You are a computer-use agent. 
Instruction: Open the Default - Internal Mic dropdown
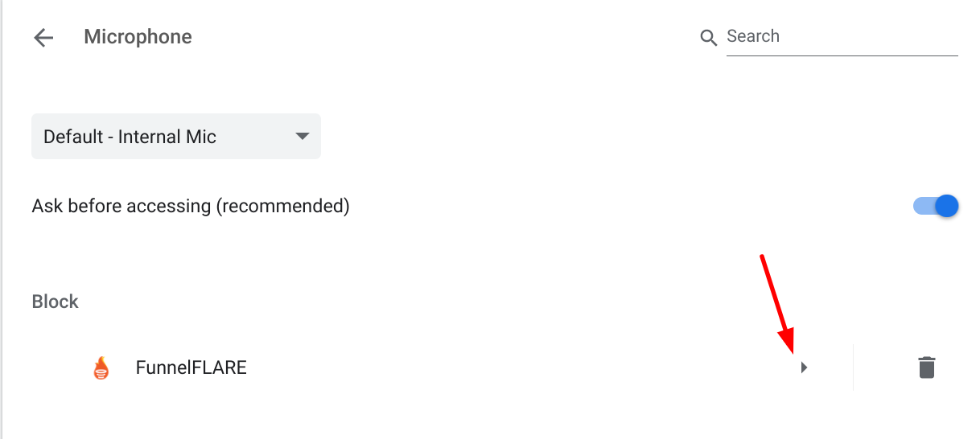176,136
